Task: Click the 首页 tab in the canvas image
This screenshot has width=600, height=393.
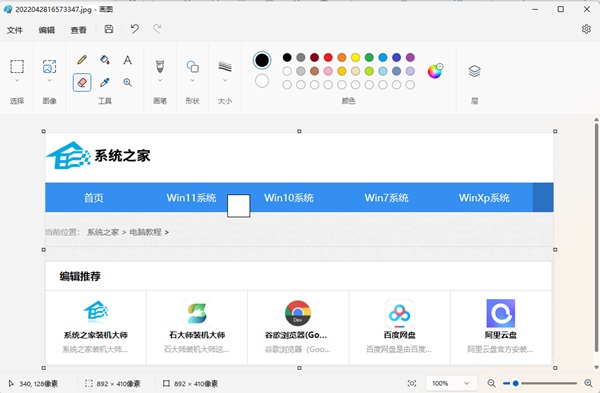Action: click(94, 197)
